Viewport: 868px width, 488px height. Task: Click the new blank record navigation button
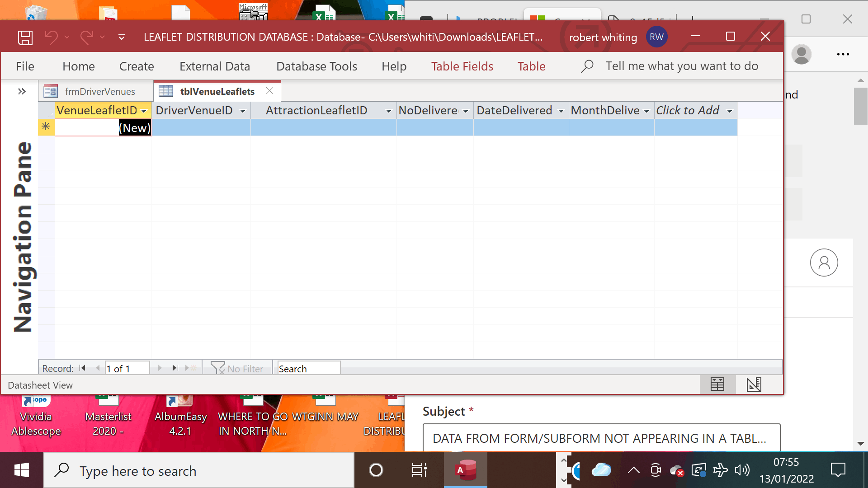191,368
